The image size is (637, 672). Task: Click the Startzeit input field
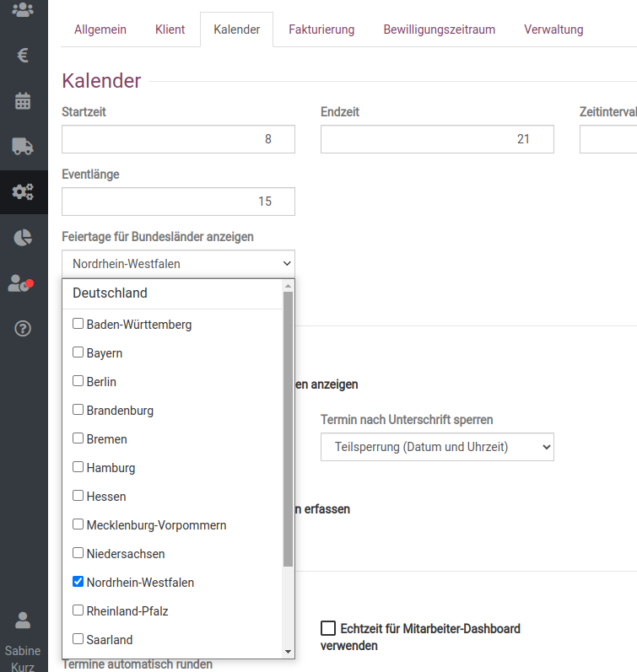[x=178, y=139]
